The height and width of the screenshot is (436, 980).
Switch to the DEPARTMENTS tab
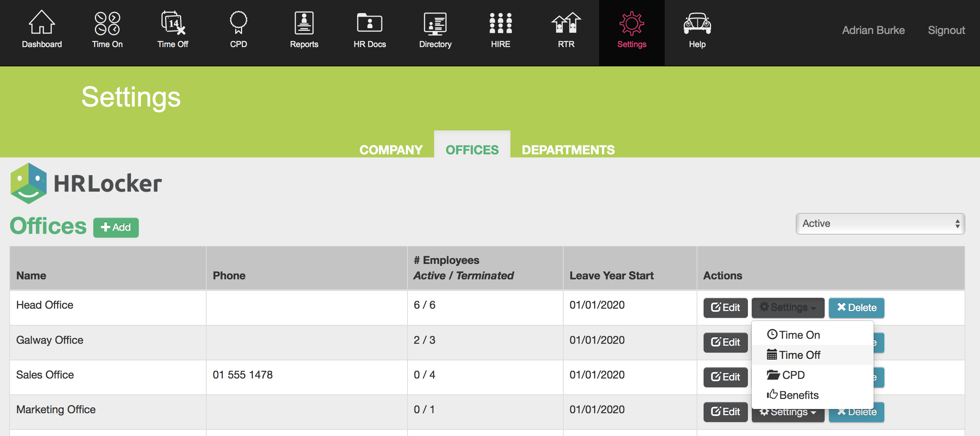coord(568,150)
